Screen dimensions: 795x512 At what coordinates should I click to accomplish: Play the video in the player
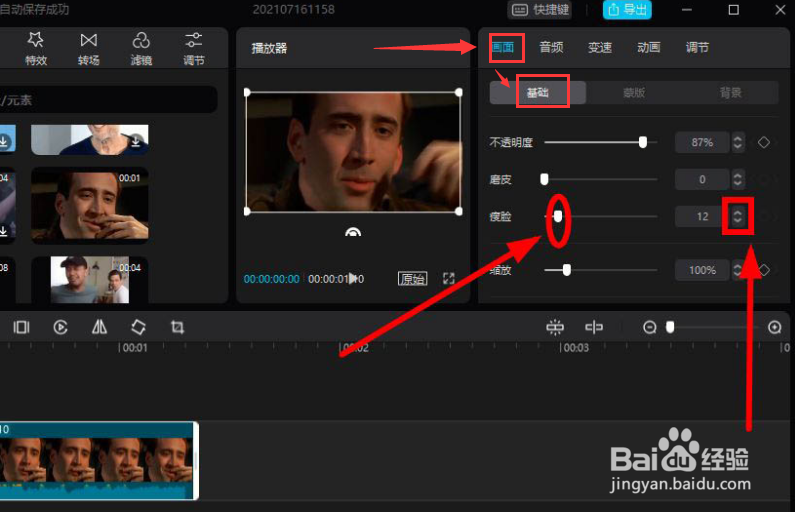point(353,279)
